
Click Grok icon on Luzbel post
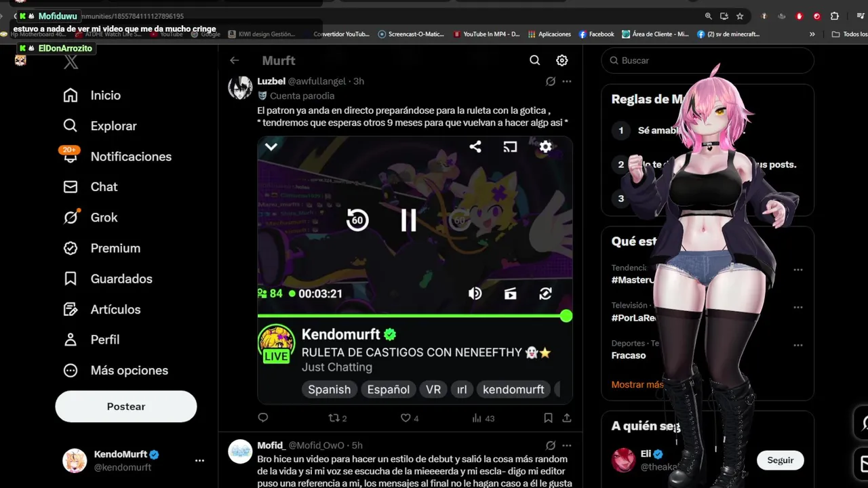coord(551,81)
